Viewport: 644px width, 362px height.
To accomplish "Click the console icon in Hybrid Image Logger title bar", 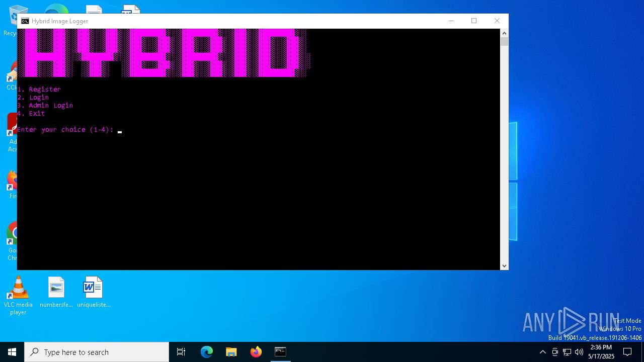I will coord(25,21).
